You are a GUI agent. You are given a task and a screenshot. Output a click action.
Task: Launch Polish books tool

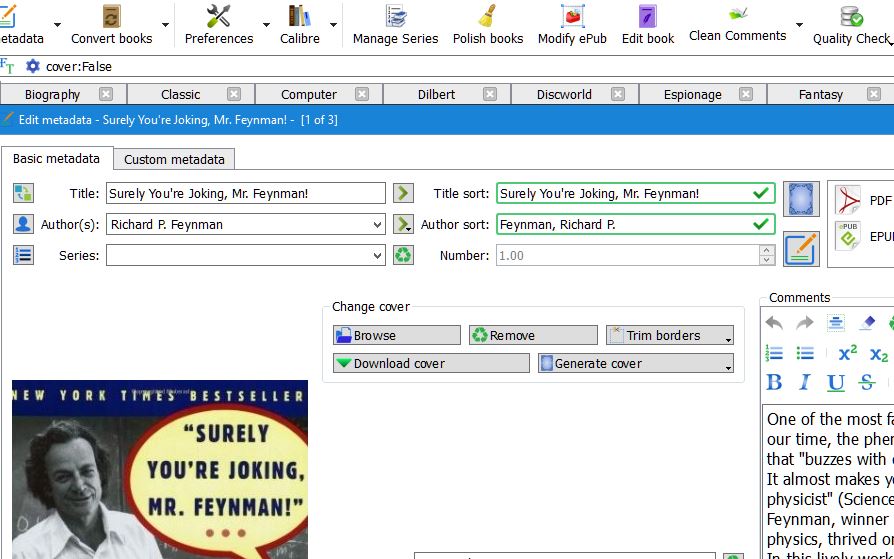click(487, 25)
